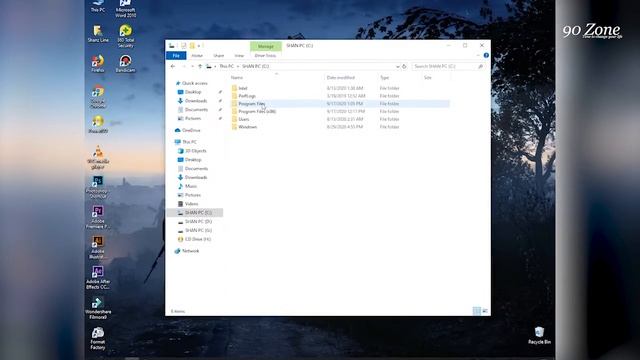Select SHAN PC (D:) drive in navigation pane
Image resolution: width=640 pixels, height=360 pixels.
tap(198, 222)
